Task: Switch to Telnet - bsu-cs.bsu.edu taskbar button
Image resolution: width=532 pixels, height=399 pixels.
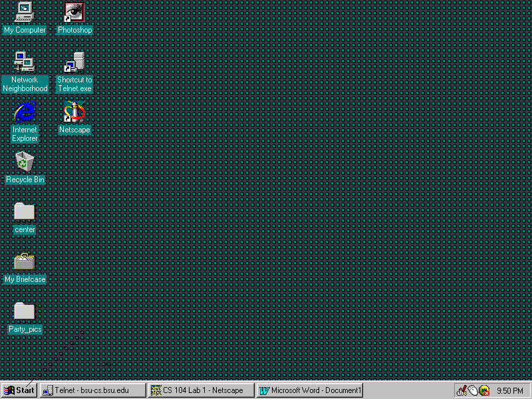Action: (92, 390)
